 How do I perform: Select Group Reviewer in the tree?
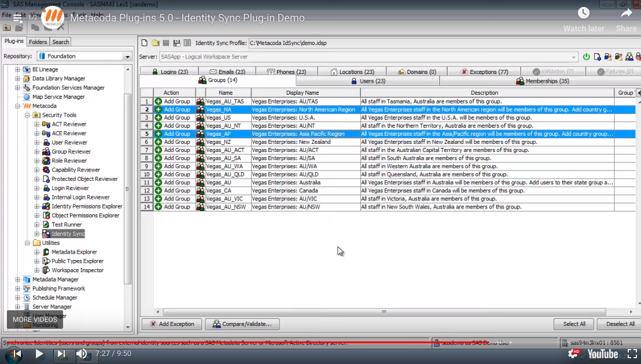[x=71, y=151]
